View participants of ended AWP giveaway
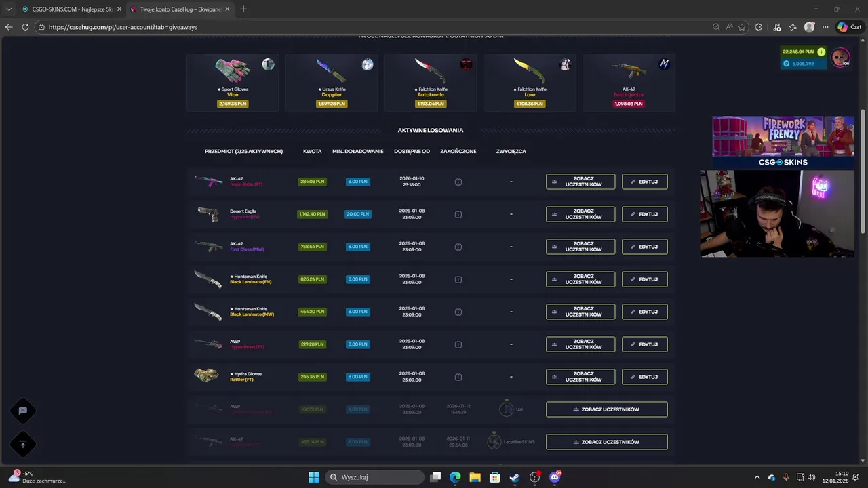Screen dimensions: 868x488 click(x=606, y=409)
